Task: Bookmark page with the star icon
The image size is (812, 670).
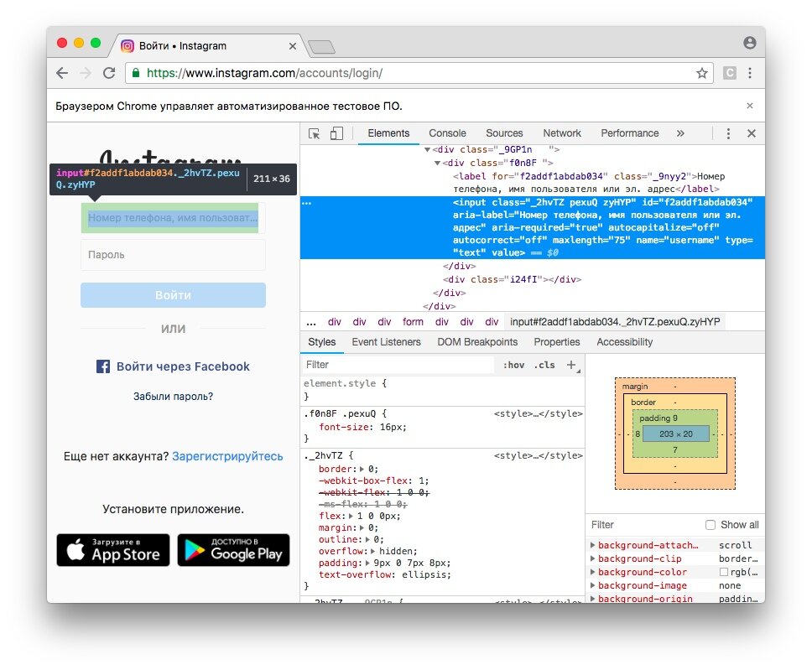Action: click(702, 73)
